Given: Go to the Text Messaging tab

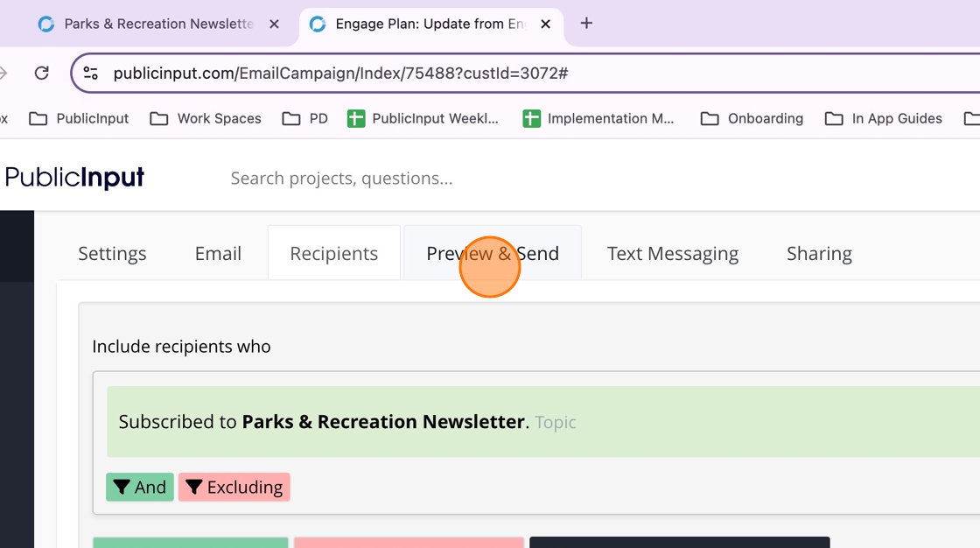Looking at the screenshot, I should point(673,254).
